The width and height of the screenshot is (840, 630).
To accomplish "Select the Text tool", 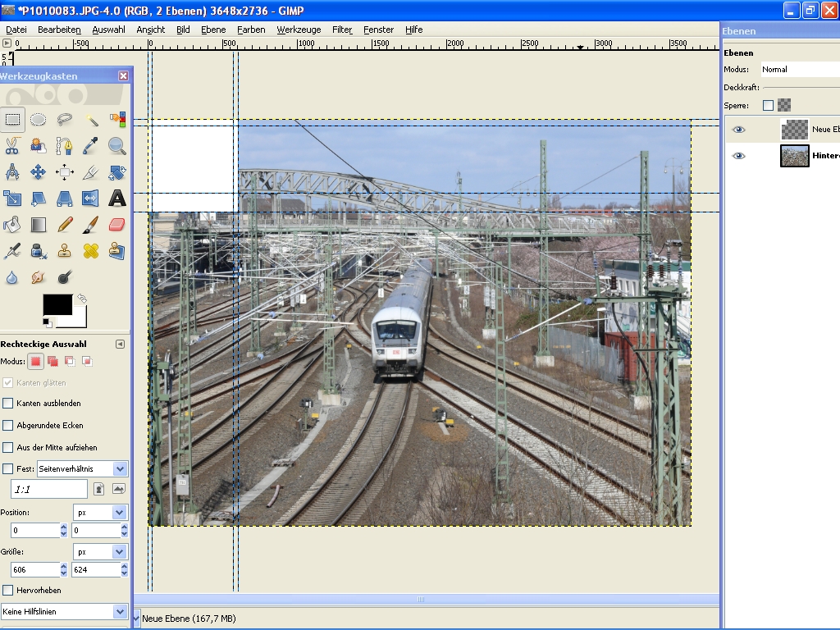I will click(x=117, y=199).
